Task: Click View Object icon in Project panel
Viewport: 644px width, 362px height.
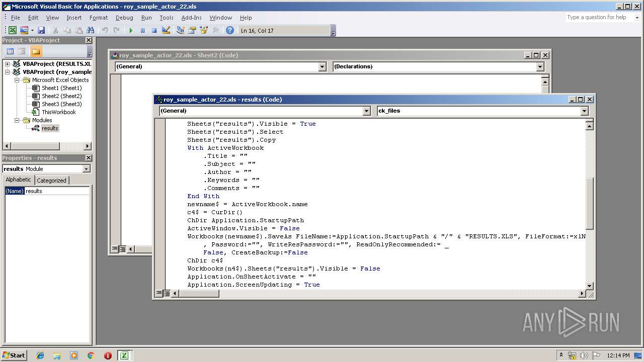Action: coord(21,51)
